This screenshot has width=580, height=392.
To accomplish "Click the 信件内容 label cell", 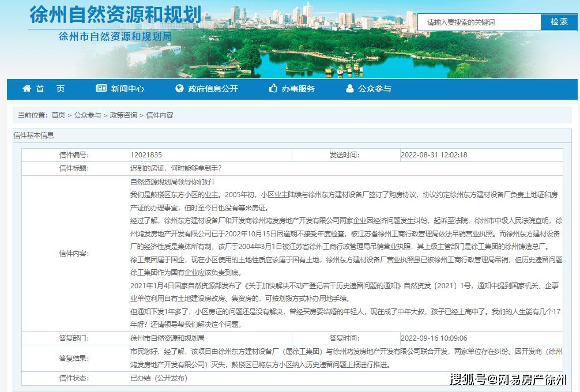I will click(76, 253).
